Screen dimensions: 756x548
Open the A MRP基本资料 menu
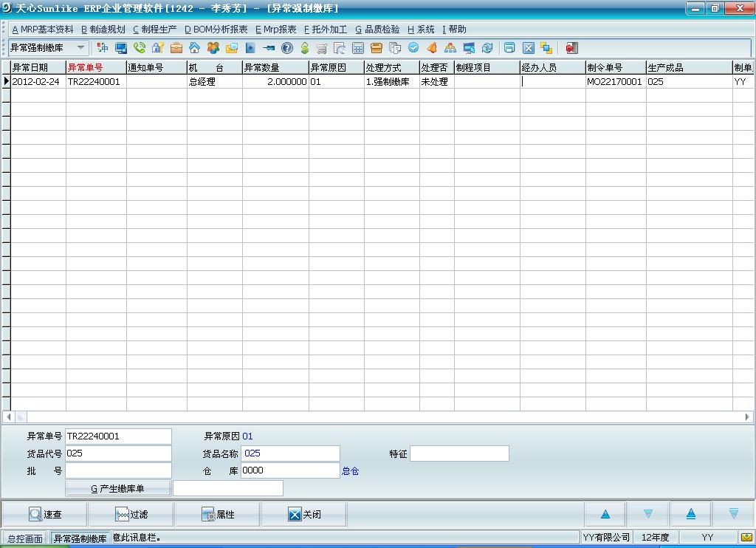tap(43, 30)
